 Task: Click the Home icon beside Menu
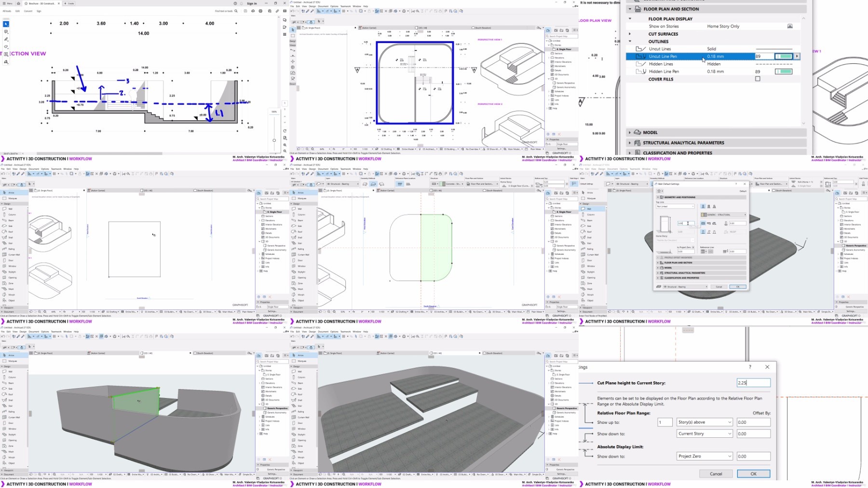(x=18, y=3)
